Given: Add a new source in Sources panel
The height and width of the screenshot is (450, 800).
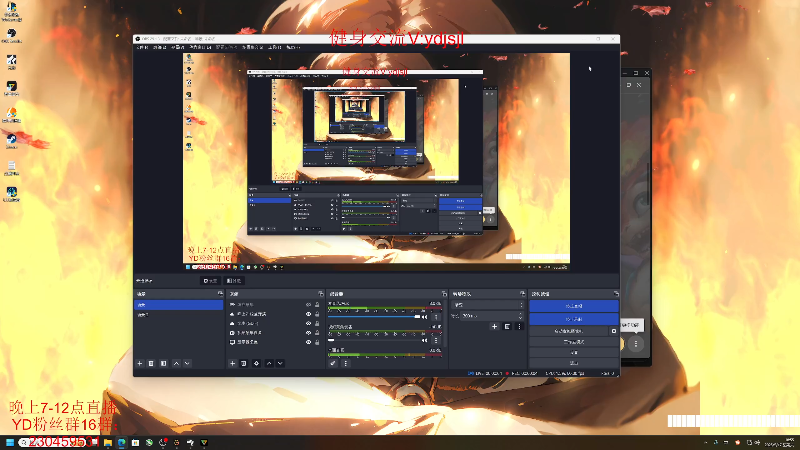Looking at the screenshot, I should (232, 363).
